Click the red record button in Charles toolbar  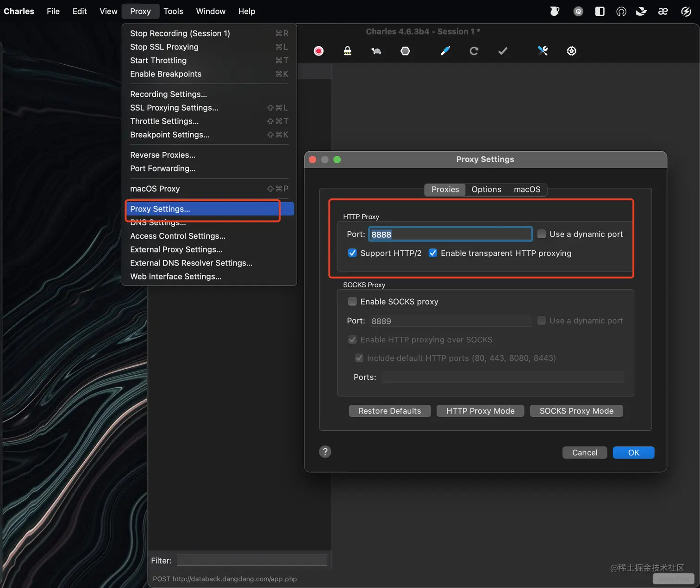pyautogui.click(x=319, y=51)
